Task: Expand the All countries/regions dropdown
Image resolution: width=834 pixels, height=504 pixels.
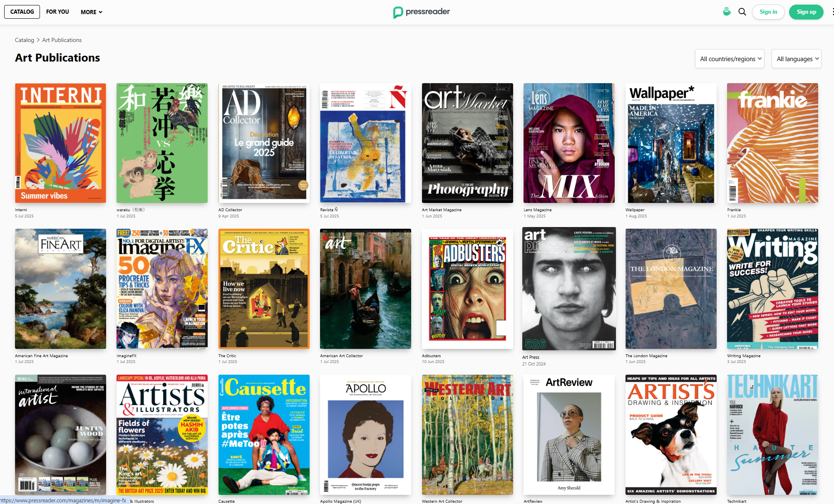Action: (x=730, y=59)
